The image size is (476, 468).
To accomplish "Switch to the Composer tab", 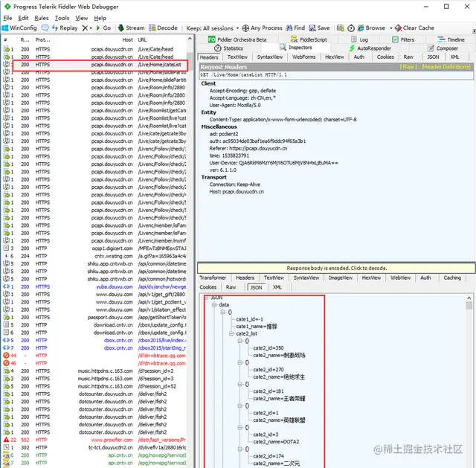I will 443,48.
